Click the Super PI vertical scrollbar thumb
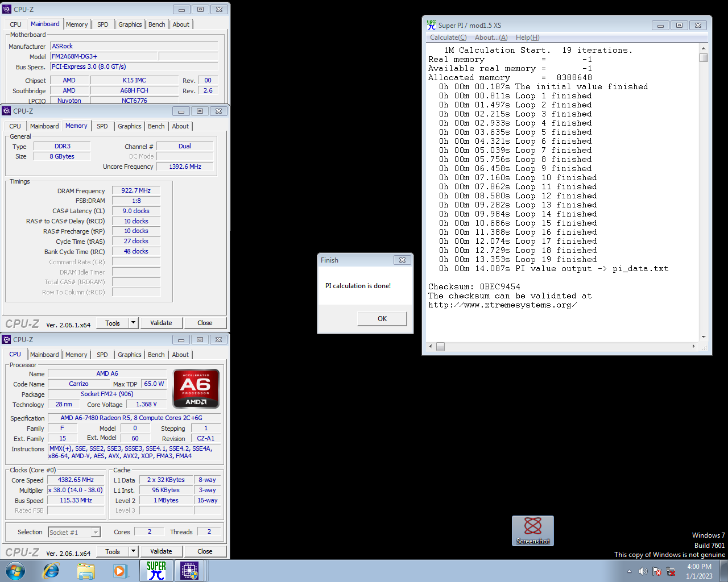The width and height of the screenshot is (728, 582). click(x=704, y=58)
